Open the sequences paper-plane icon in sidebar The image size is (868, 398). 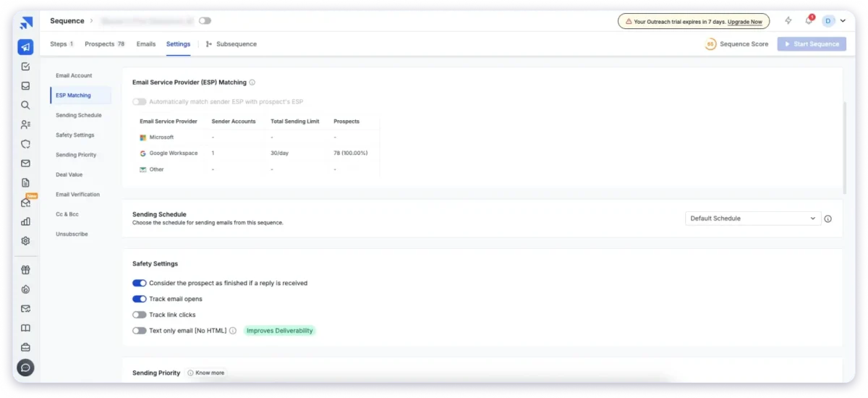click(25, 47)
